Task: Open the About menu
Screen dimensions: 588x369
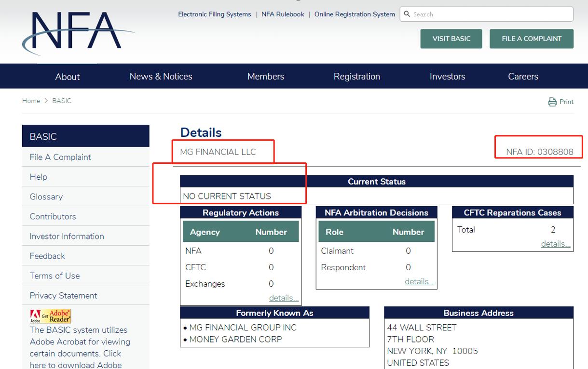Action: click(68, 77)
